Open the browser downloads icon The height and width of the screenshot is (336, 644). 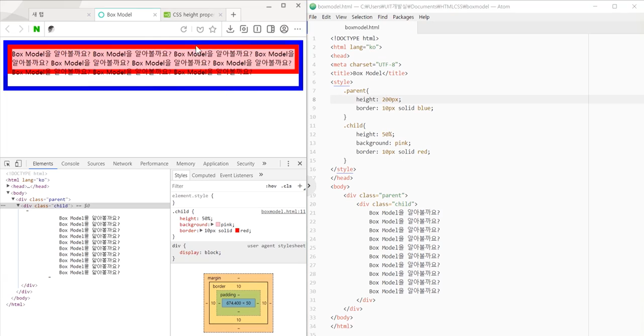pyautogui.click(x=230, y=29)
